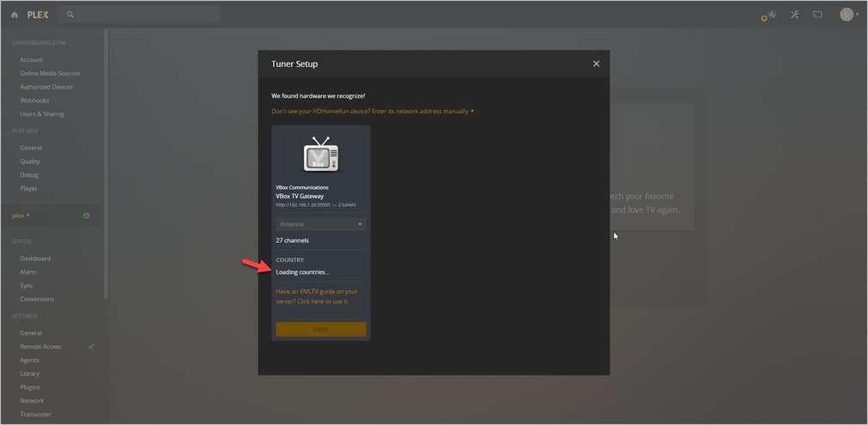Open Library settings
Image resolution: width=868 pixels, height=425 pixels.
click(x=30, y=373)
